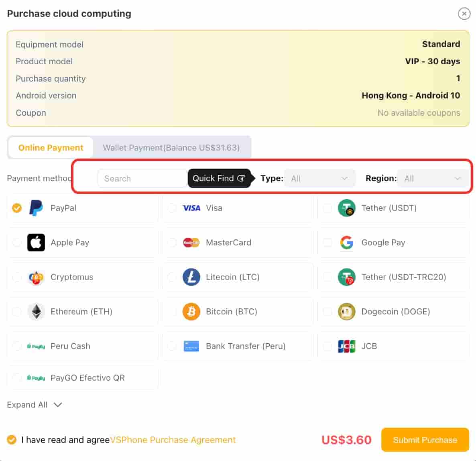The width and height of the screenshot is (476, 461).
Task: Select the Apple Pay icon
Action: [36, 243]
